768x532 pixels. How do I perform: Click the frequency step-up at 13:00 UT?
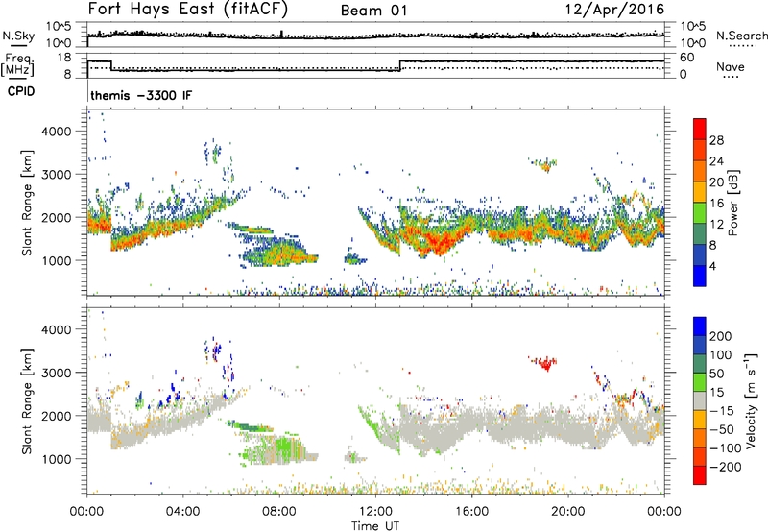coord(400,65)
